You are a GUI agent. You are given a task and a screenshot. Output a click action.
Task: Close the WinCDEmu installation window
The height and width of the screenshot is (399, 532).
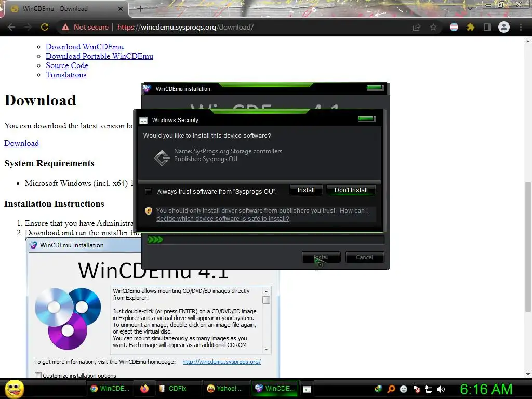375,88
